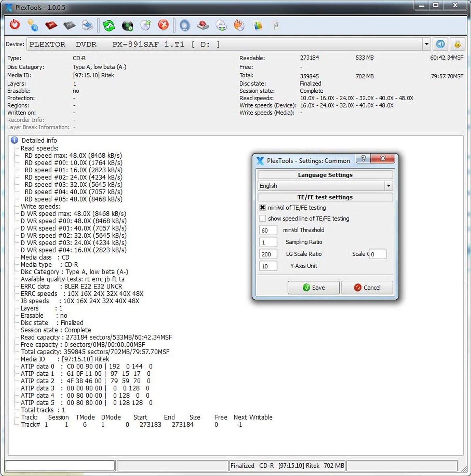Stop the operation with the red X icon
This screenshot has height=476, width=471.
[x=163, y=25]
